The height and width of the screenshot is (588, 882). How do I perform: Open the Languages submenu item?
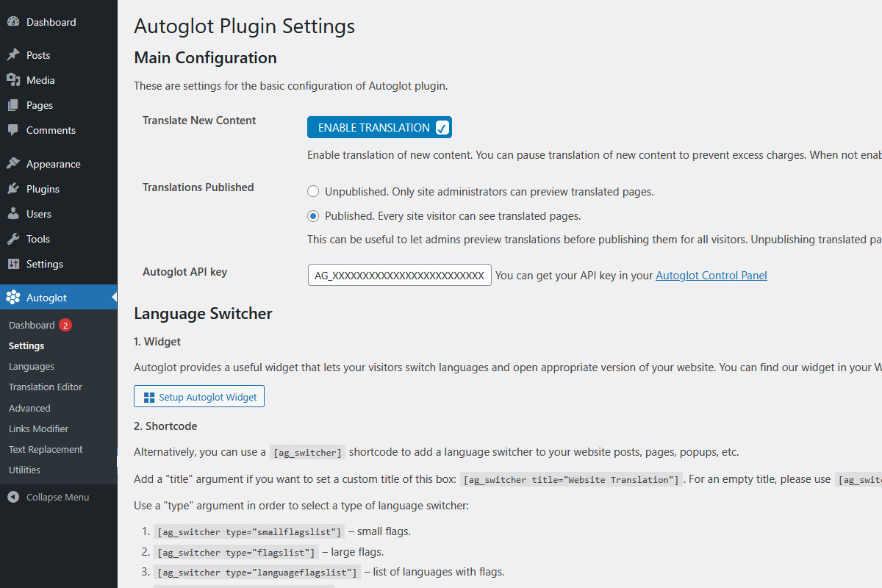[32, 366]
